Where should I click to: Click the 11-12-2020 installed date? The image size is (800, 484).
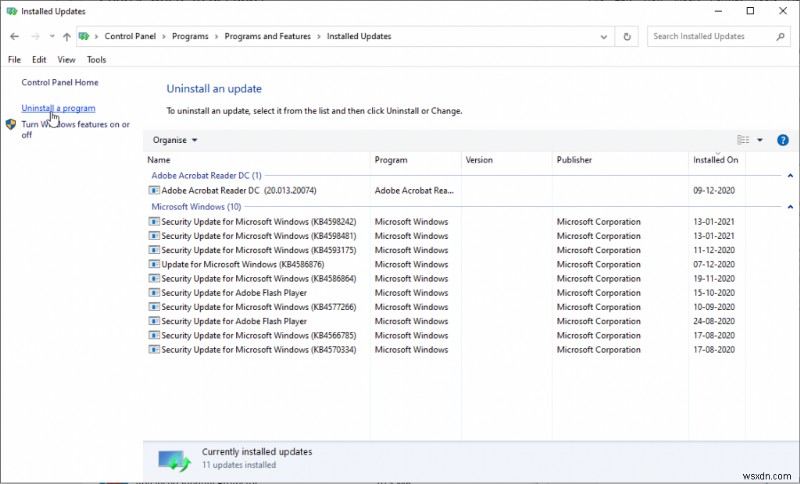click(714, 250)
